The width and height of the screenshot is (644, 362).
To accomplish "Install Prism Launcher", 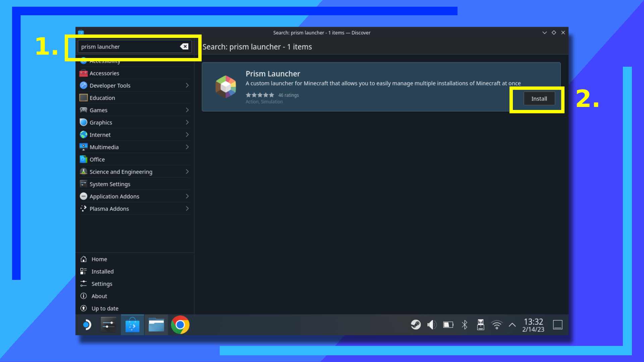I will pyautogui.click(x=539, y=99).
